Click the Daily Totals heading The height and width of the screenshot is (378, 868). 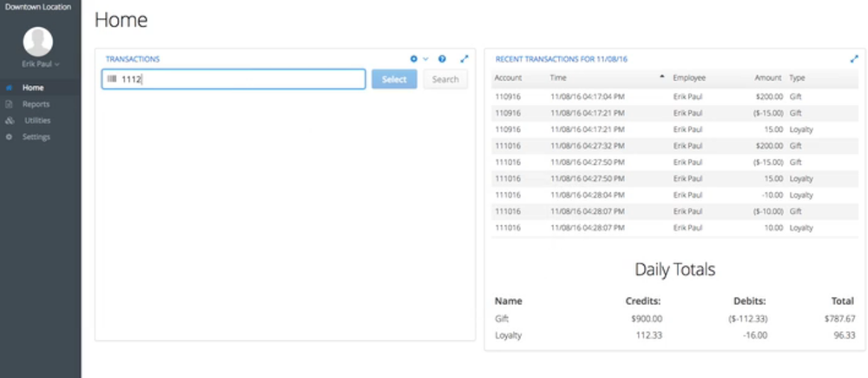[674, 269]
